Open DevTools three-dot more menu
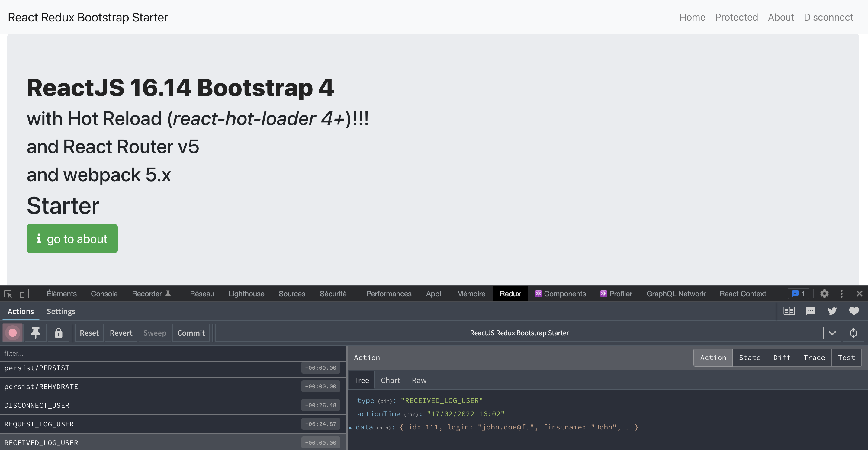868x450 pixels. [x=842, y=293]
